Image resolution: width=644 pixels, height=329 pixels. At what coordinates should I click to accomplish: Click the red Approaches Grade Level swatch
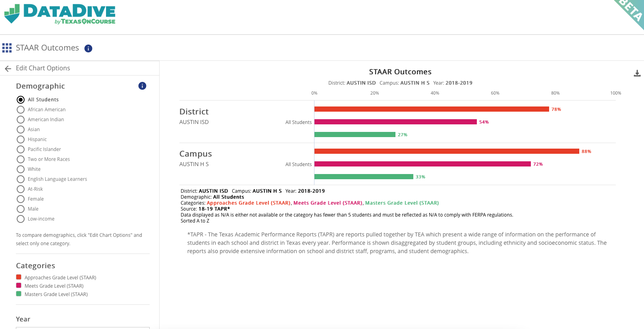tap(19, 277)
